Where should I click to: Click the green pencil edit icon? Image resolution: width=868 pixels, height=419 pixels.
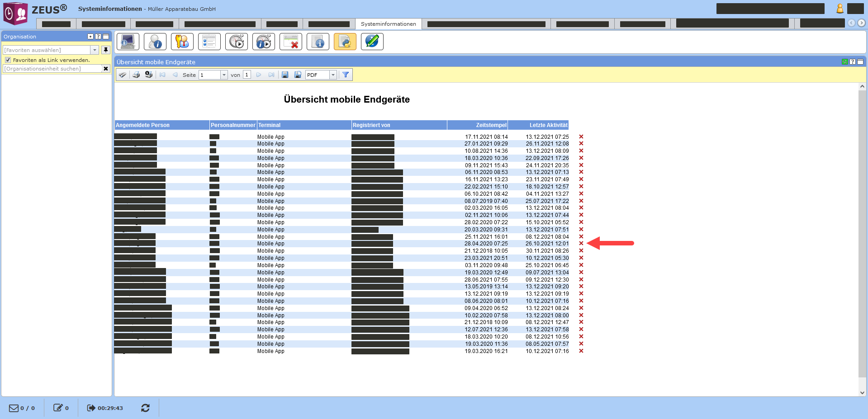372,42
